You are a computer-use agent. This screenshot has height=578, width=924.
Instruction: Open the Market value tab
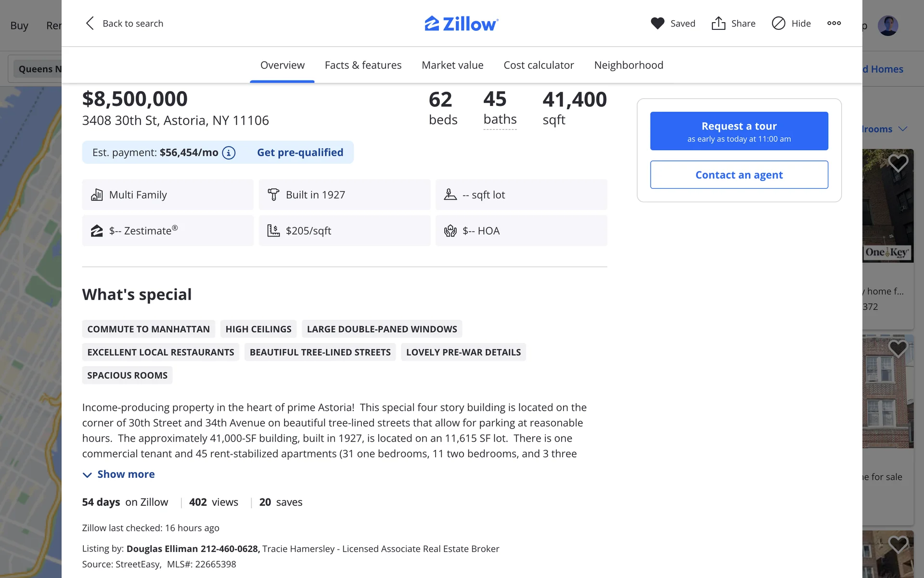[452, 65]
